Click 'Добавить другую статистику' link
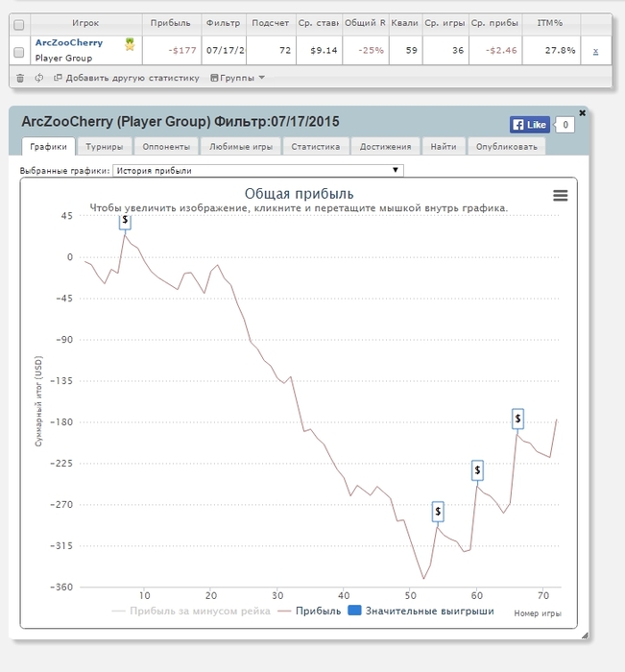This screenshot has width=625, height=672. 127,78
